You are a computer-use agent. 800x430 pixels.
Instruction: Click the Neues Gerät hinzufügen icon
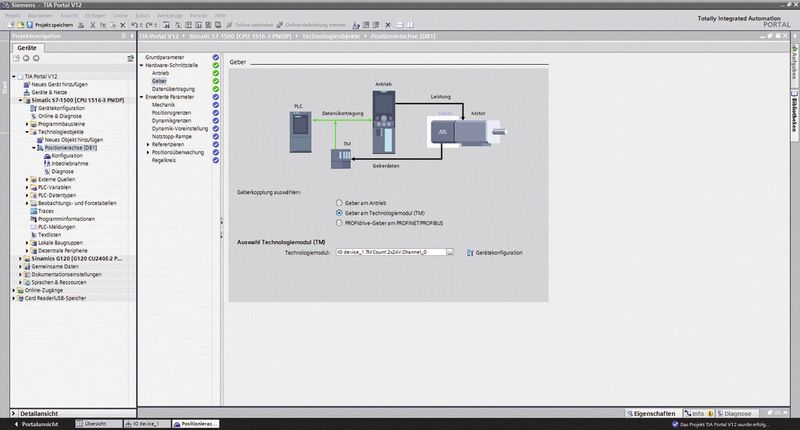click(x=27, y=84)
